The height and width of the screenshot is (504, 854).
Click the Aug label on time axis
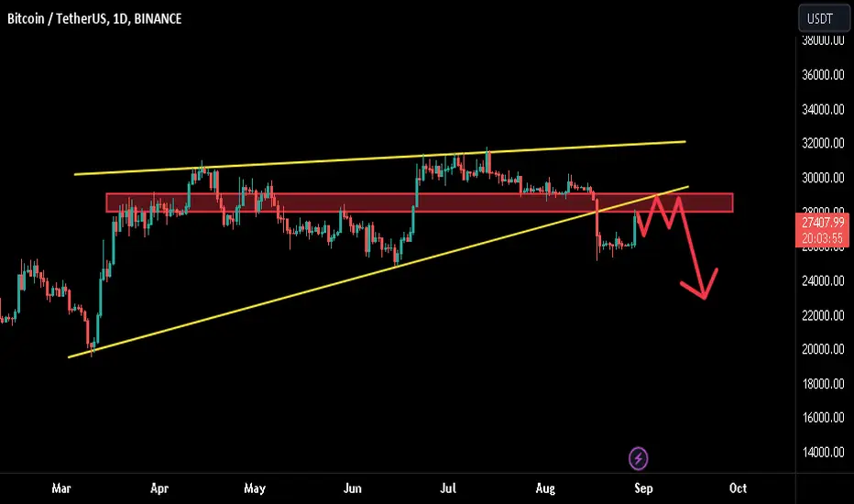(x=545, y=488)
